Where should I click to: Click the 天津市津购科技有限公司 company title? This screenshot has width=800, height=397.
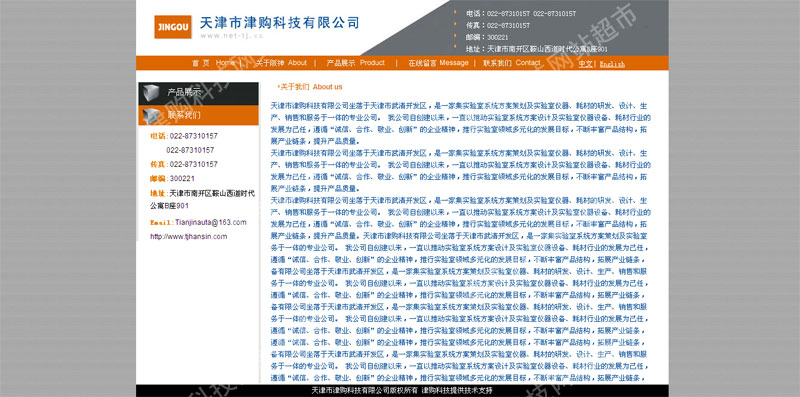coord(280,22)
